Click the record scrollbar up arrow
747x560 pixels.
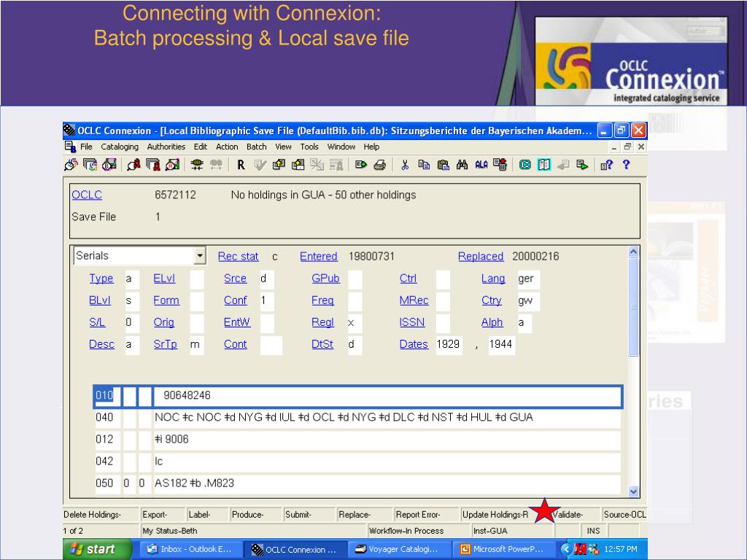pyautogui.click(x=633, y=252)
